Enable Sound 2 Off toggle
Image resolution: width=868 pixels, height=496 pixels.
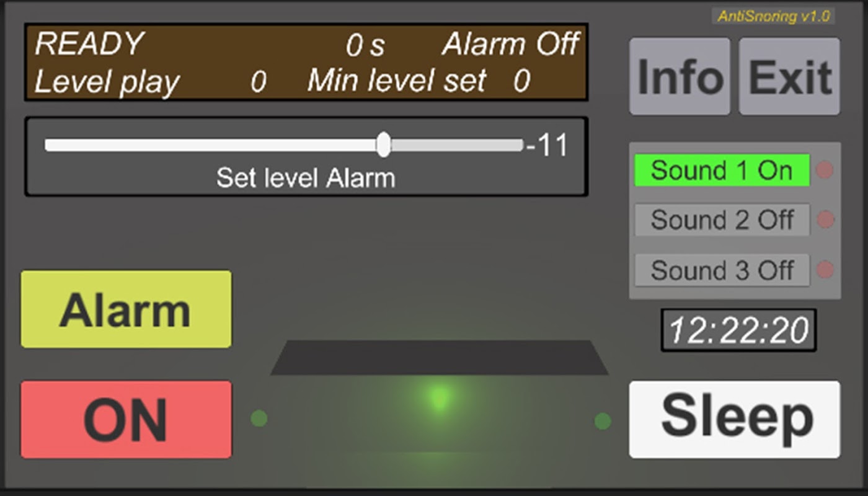tap(722, 220)
